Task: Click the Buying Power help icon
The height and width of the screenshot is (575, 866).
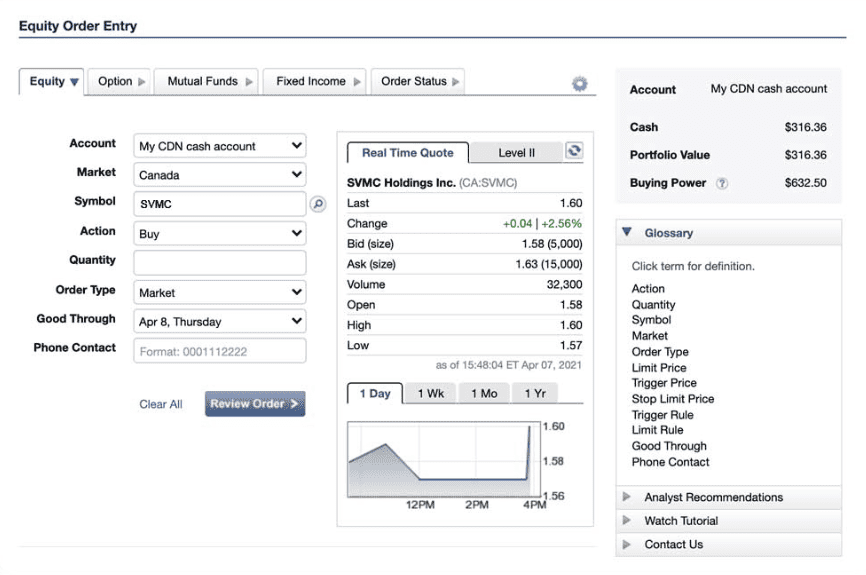Action: coord(722,184)
